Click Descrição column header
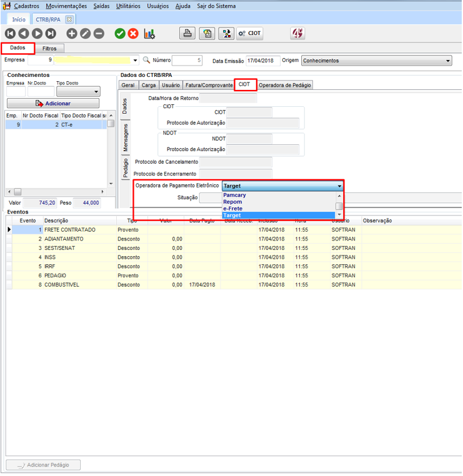 point(79,221)
